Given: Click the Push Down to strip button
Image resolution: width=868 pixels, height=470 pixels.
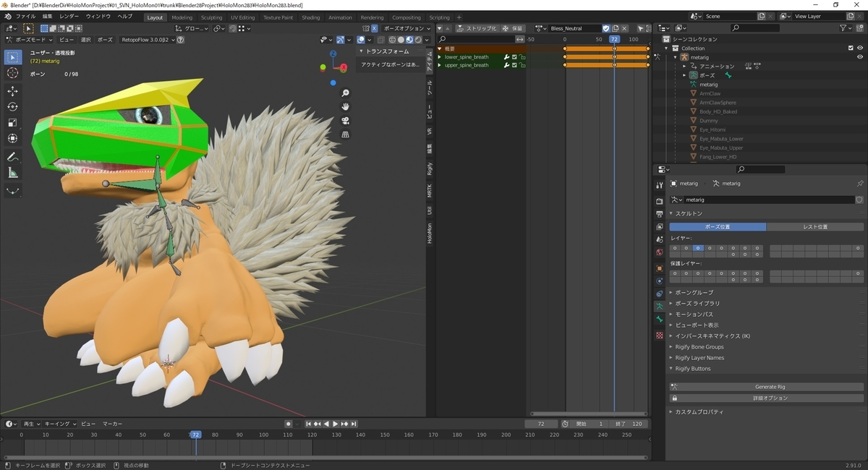Looking at the screenshot, I should point(477,28).
